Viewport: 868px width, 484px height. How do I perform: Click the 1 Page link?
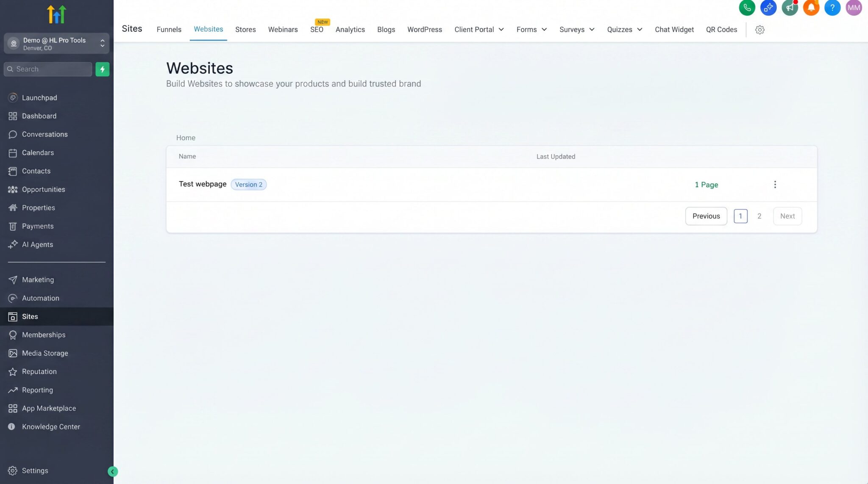pos(706,185)
